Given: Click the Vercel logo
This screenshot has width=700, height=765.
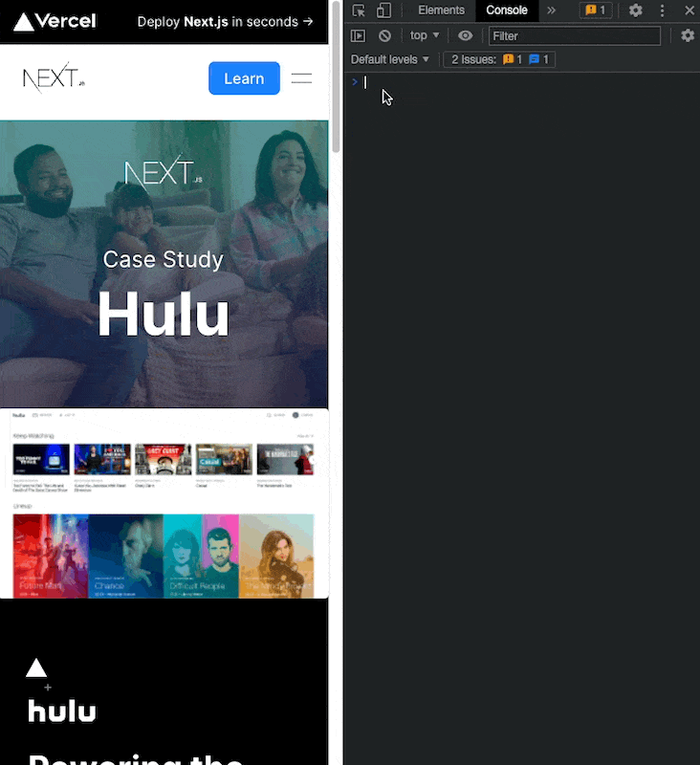Looking at the screenshot, I should click(55, 21).
